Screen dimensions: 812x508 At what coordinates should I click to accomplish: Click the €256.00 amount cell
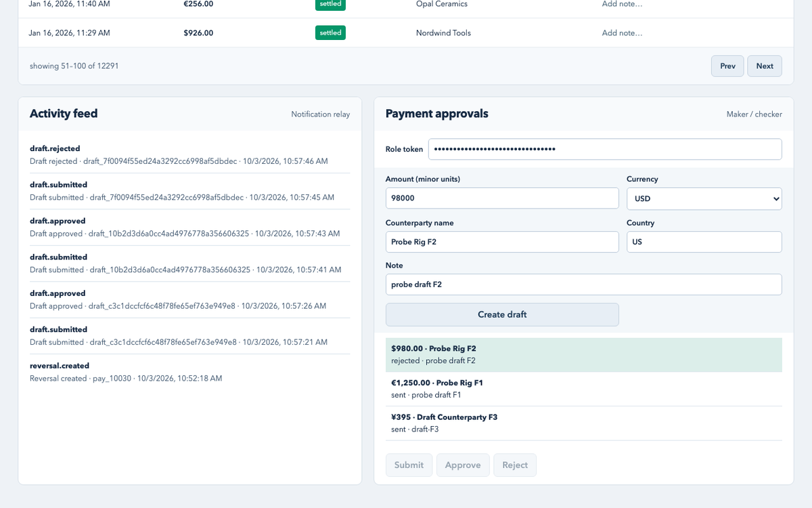[198, 4]
